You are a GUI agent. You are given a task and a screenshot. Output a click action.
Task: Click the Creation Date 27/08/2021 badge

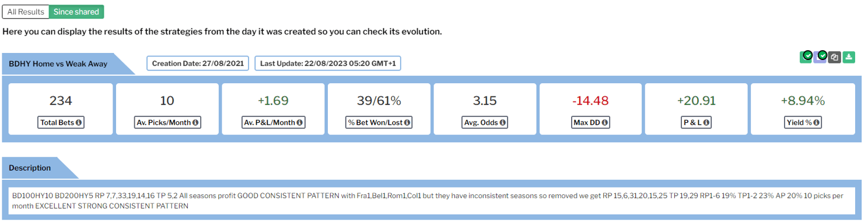point(198,63)
